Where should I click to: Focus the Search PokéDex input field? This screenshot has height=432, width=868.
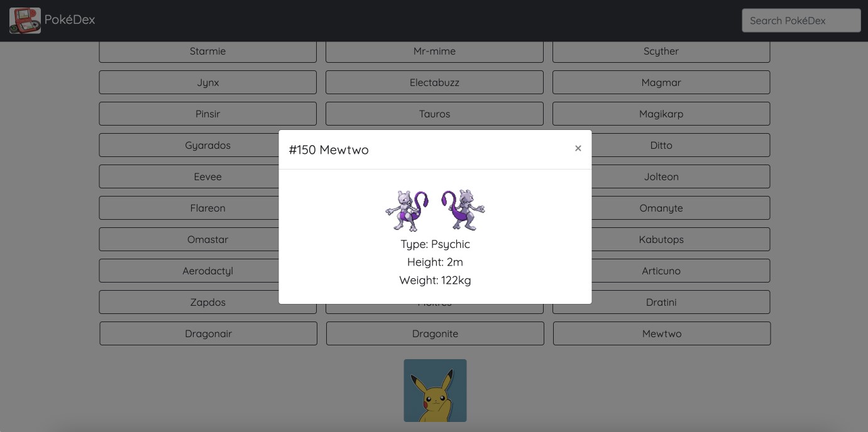tap(801, 21)
